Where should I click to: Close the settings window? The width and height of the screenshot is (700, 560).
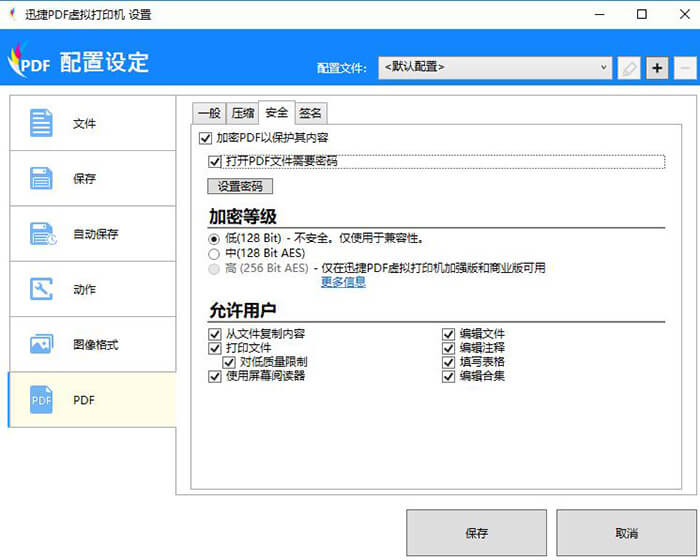pos(684,14)
